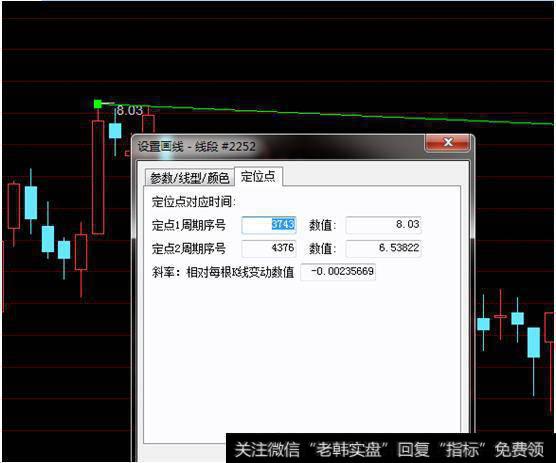
Task: Switch to the 参数/线型/颜色 tab
Action: (x=189, y=178)
